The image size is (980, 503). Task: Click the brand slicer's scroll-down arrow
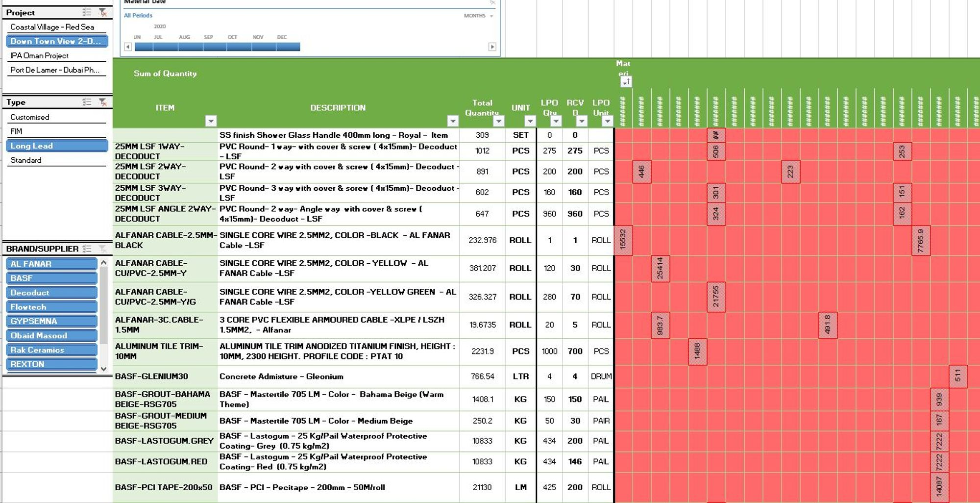pyautogui.click(x=103, y=369)
